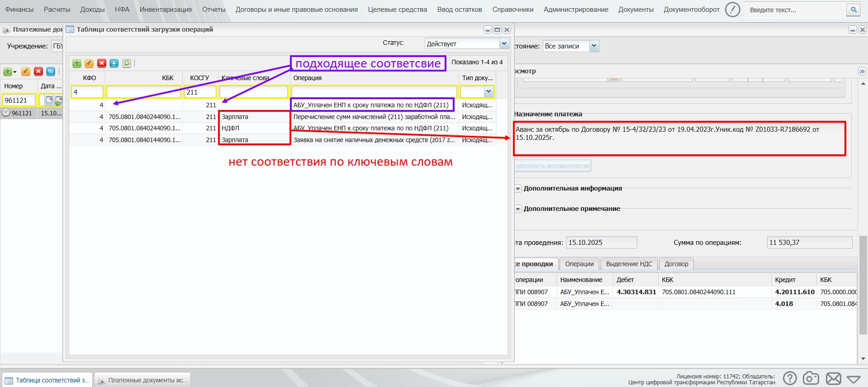Open the mail envelope icon in the status bar
The height and width of the screenshot is (387, 868).
[x=833, y=378]
